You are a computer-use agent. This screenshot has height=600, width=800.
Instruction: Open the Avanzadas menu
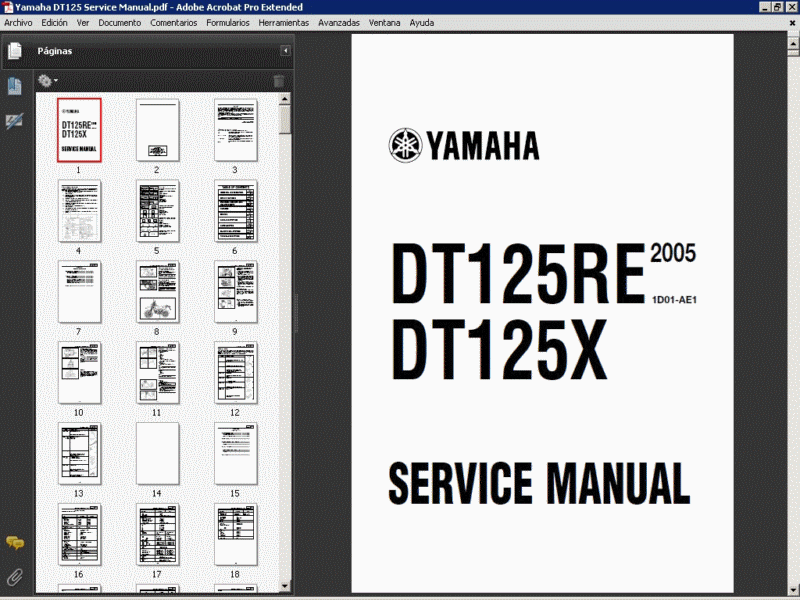coord(339,23)
